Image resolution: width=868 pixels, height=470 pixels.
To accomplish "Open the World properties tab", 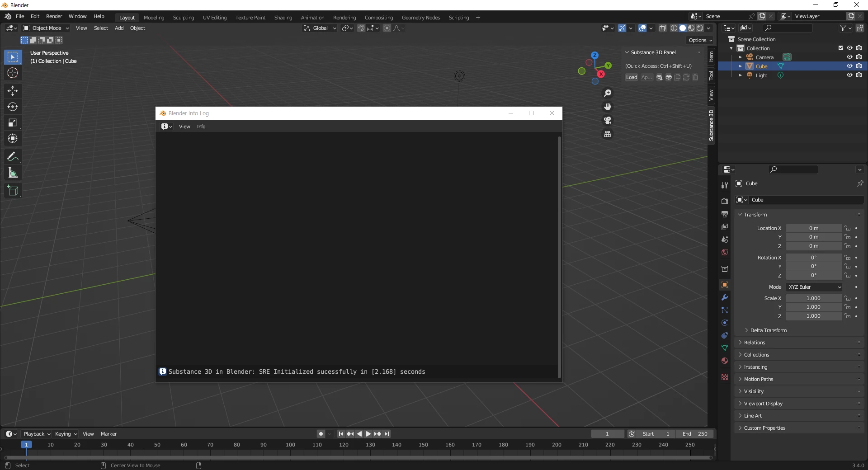I will [725, 252].
